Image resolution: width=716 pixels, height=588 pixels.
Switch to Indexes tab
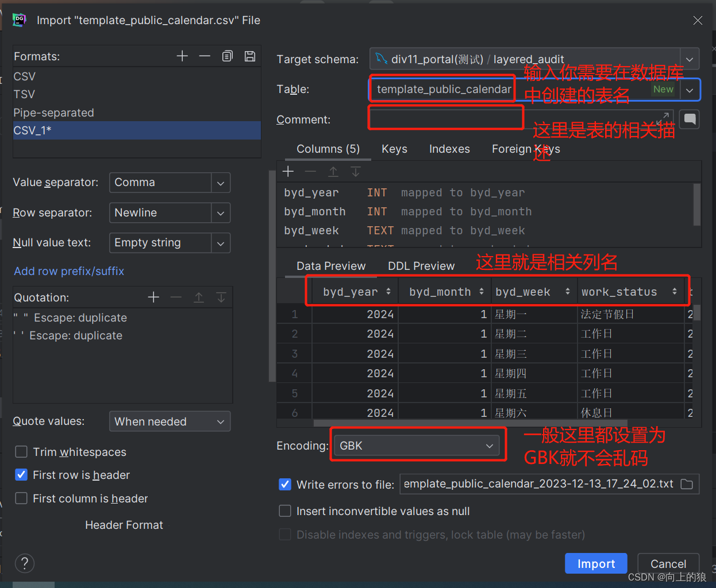(x=449, y=149)
